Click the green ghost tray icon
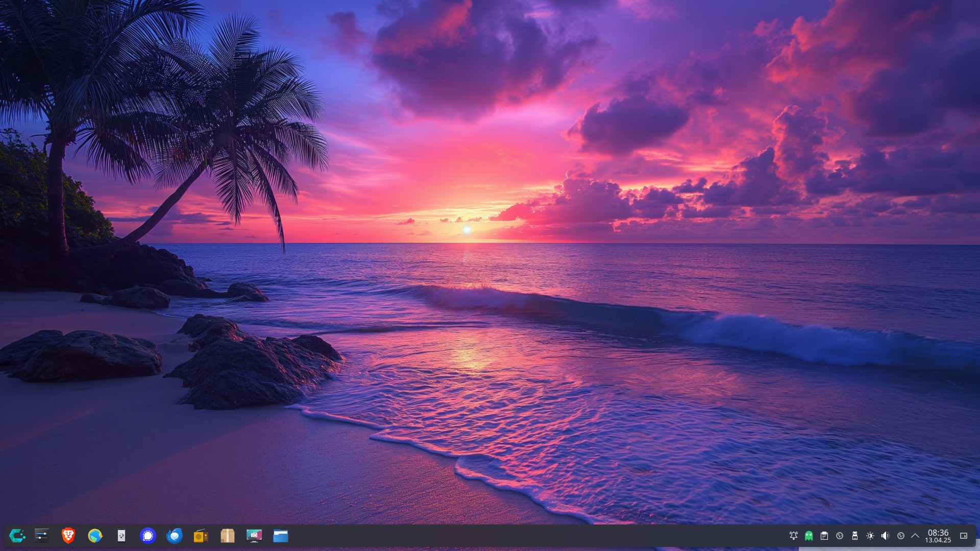The width and height of the screenshot is (980, 551). (809, 536)
